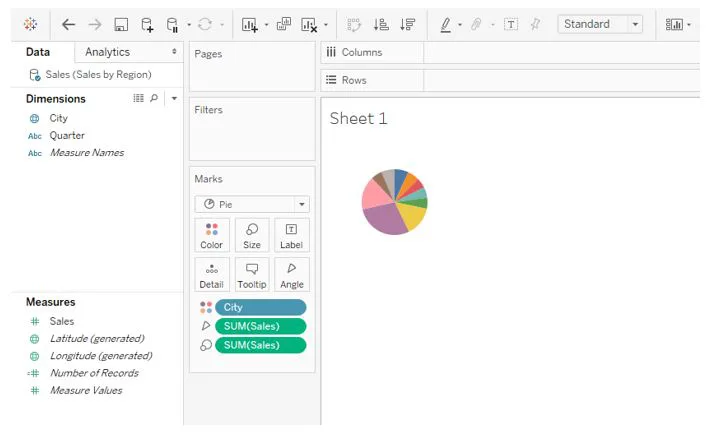This screenshot has height=442, width=712.
Task: Click the Clear Sheet icon
Action: point(309,25)
